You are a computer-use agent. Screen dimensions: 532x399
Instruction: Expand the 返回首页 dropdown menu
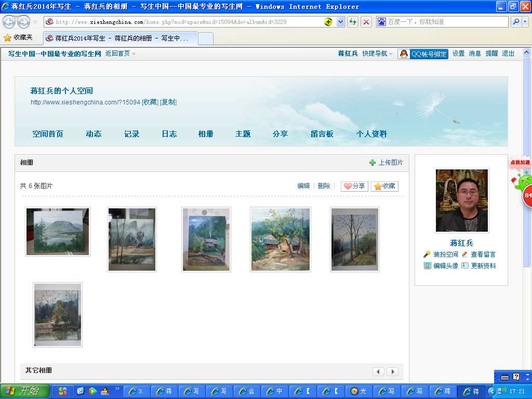[120, 54]
